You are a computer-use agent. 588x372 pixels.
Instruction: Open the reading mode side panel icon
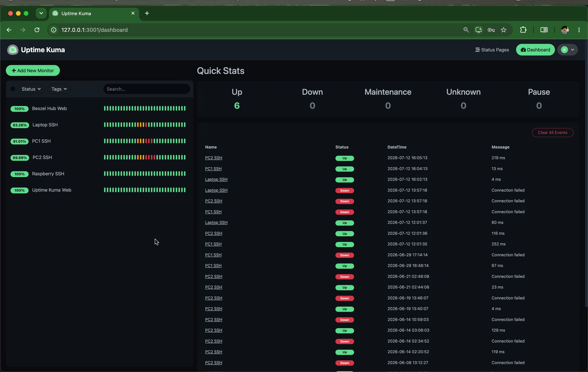point(544,30)
